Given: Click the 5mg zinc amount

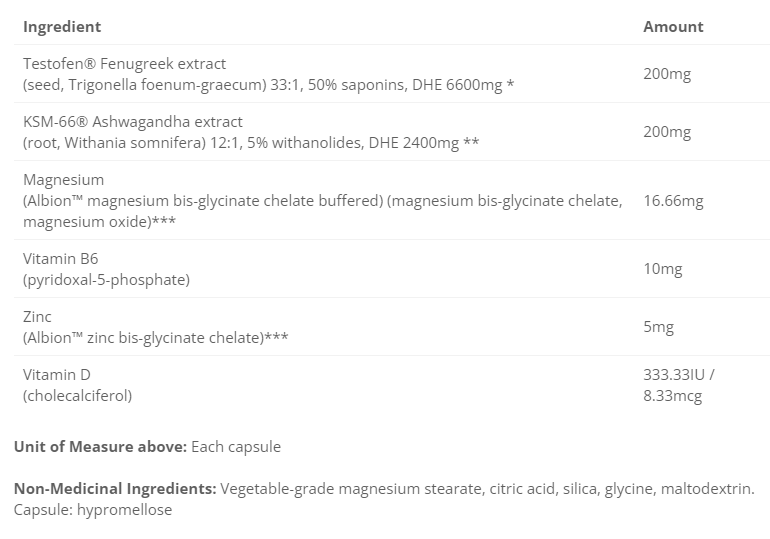Looking at the screenshot, I should 659,327.
